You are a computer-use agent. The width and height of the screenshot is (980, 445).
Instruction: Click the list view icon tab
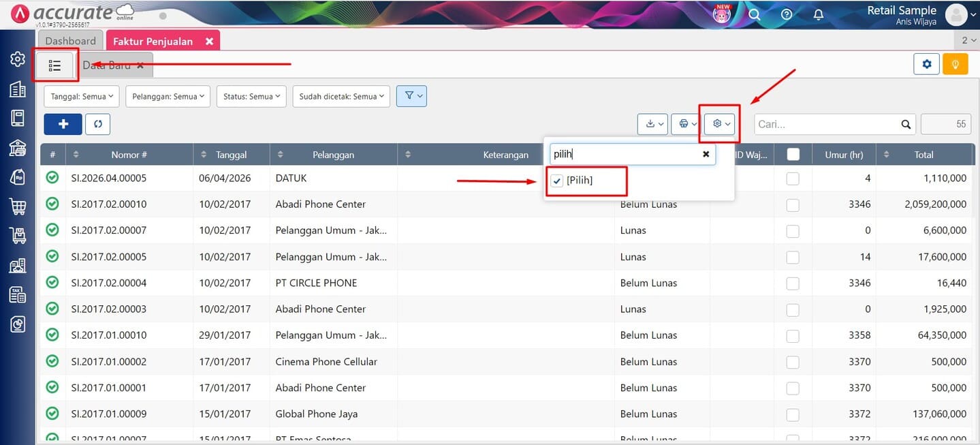click(x=55, y=65)
